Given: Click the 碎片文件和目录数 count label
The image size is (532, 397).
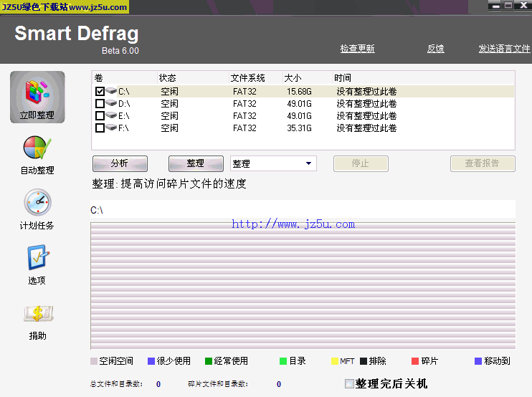Looking at the screenshot, I should (218, 384).
